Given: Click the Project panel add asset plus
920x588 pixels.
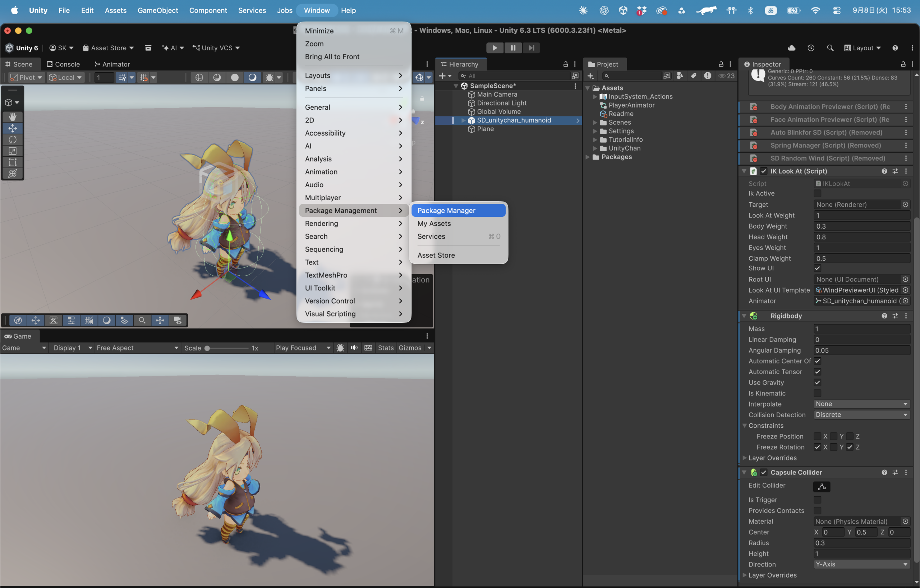Looking at the screenshot, I should click(590, 76).
